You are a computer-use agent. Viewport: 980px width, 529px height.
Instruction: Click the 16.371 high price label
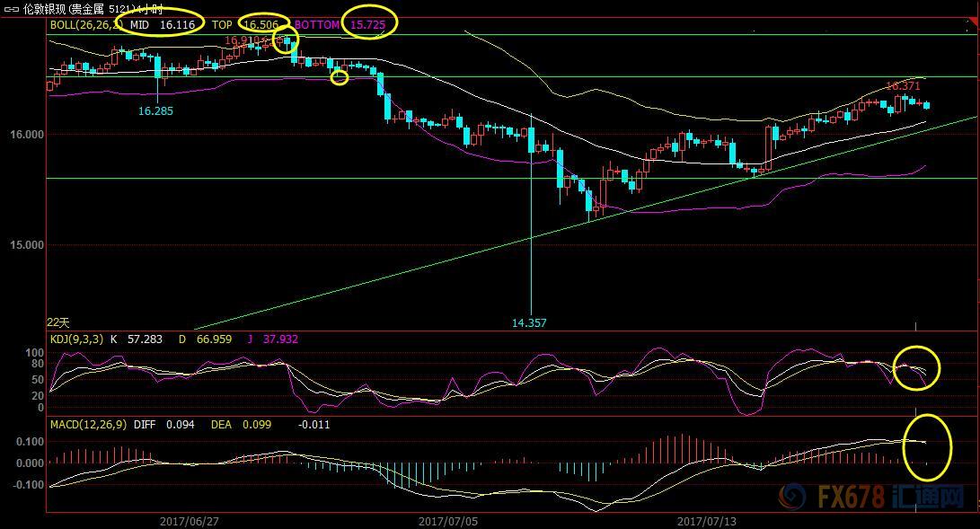pos(904,86)
